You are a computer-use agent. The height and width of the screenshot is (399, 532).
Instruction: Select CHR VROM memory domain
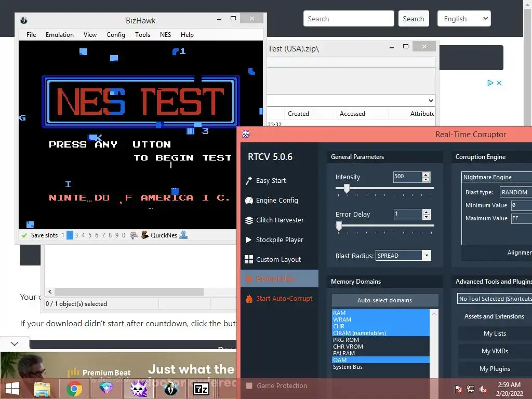[380, 347]
